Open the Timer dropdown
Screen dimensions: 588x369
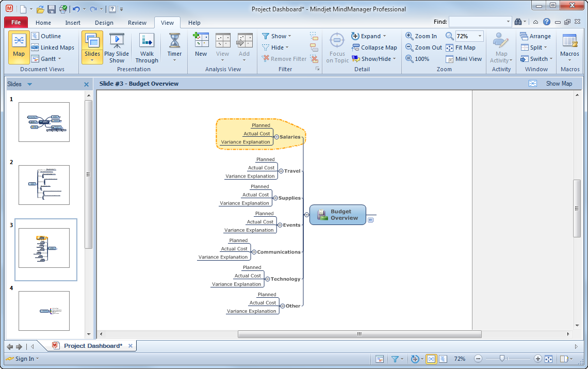pos(174,47)
